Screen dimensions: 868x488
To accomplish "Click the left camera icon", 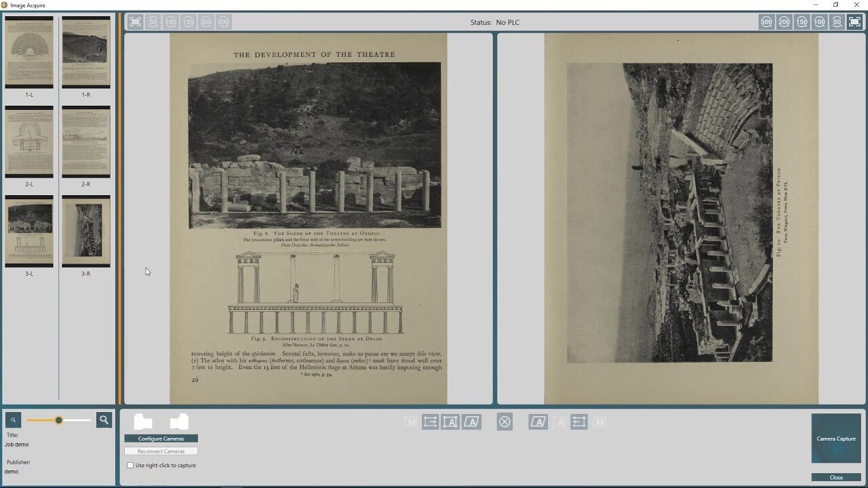I will point(143,422).
